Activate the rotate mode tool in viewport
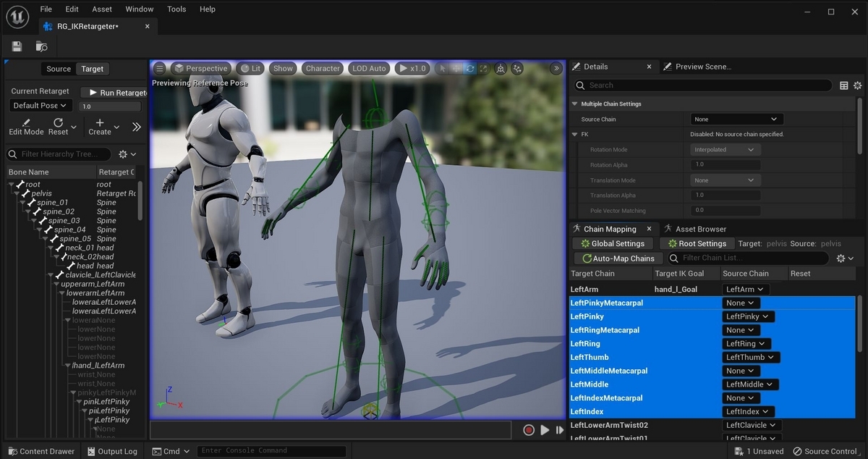The width and height of the screenshot is (868, 459). pos(469,69)
